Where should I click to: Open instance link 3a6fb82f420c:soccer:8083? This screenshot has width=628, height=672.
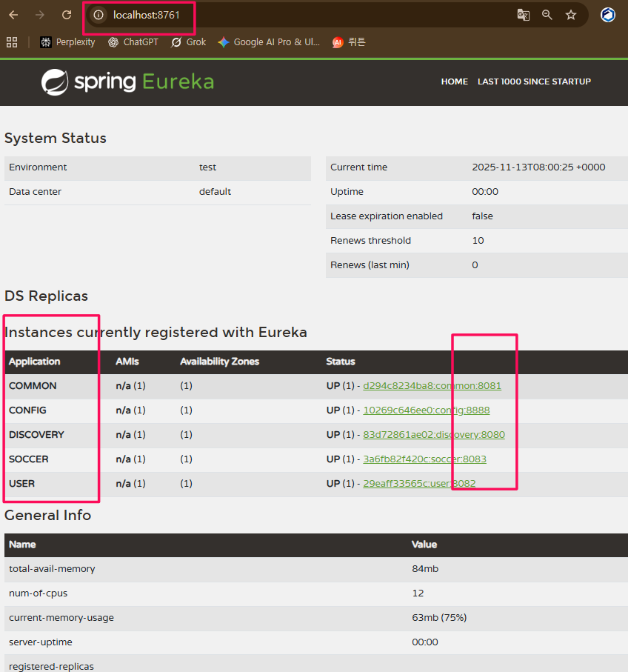pos(424,459)
